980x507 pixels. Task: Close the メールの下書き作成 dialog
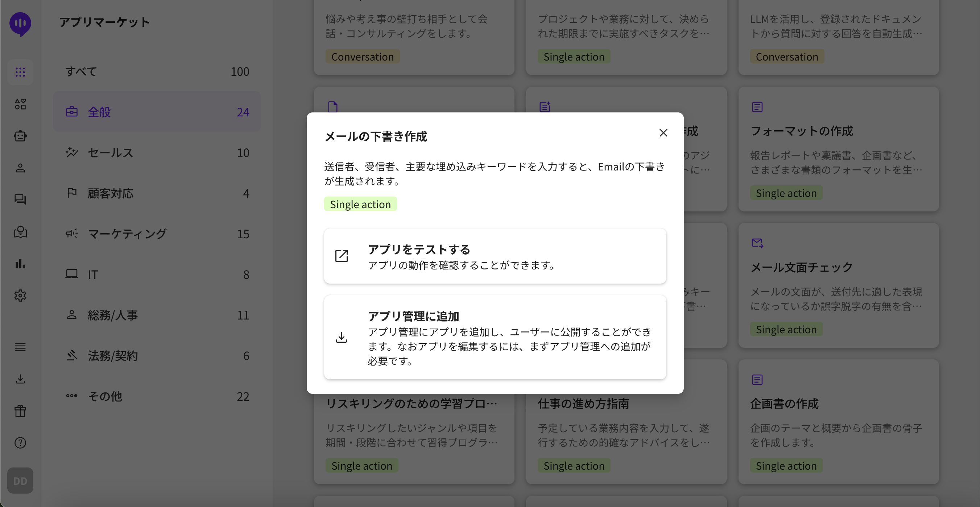click(x=663, y=133)
